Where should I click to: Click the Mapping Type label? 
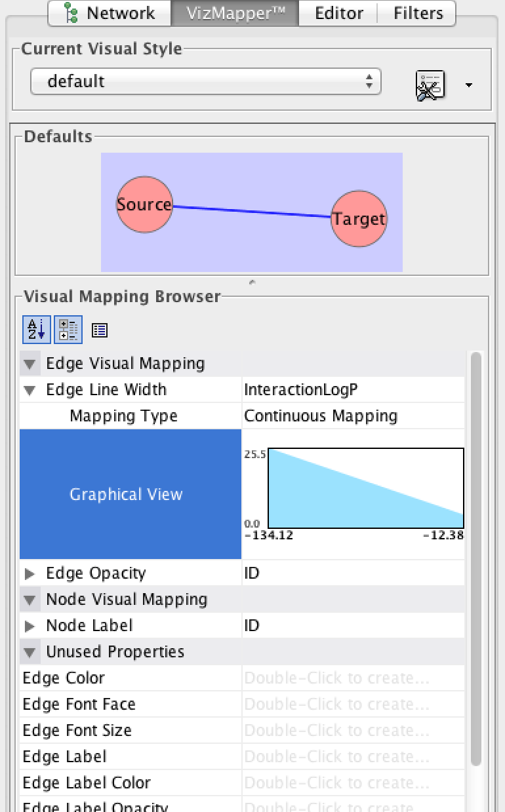pos(123,416)
